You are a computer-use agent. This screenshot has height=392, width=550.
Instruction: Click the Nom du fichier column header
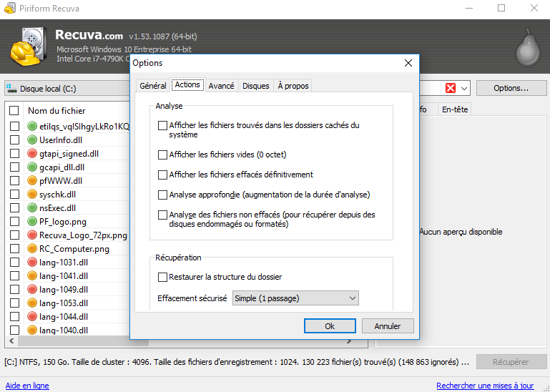coord(57,111)
